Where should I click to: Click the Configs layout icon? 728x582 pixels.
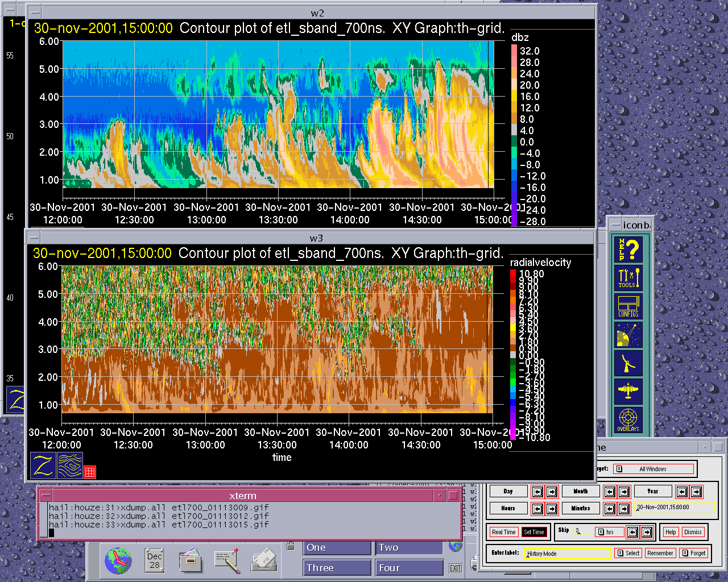(x=628, y=306)
